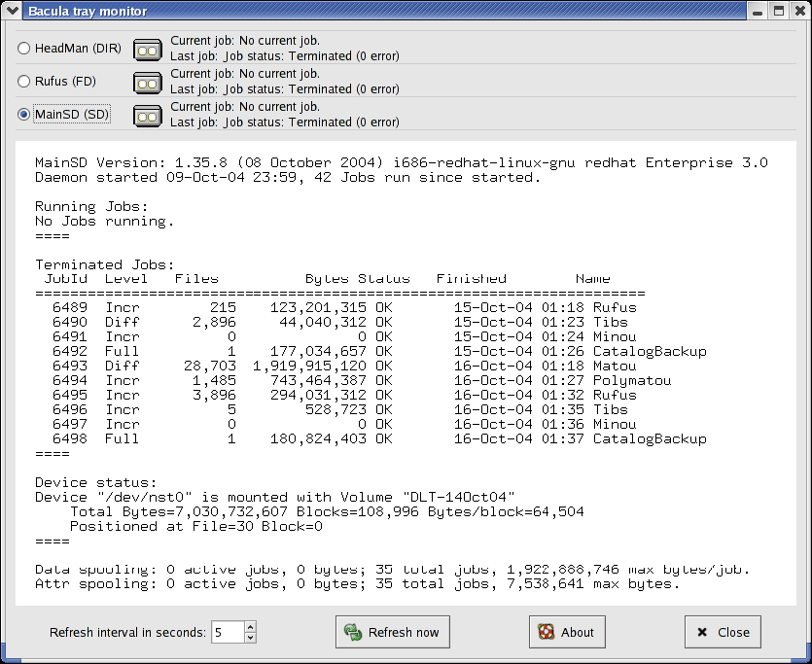The height and width of the screenshot is (664, 812).
Task: Maximize the Bacula tray monitor window
Action: (x=779, y=11)
